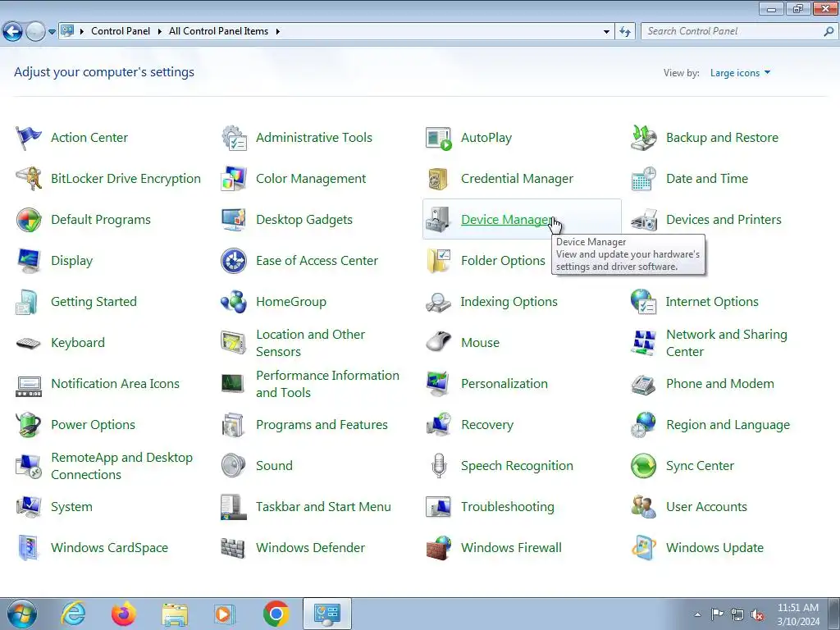
Task: Click Control Panel breadcrumb in address bar
Action: tap(121, 31)
